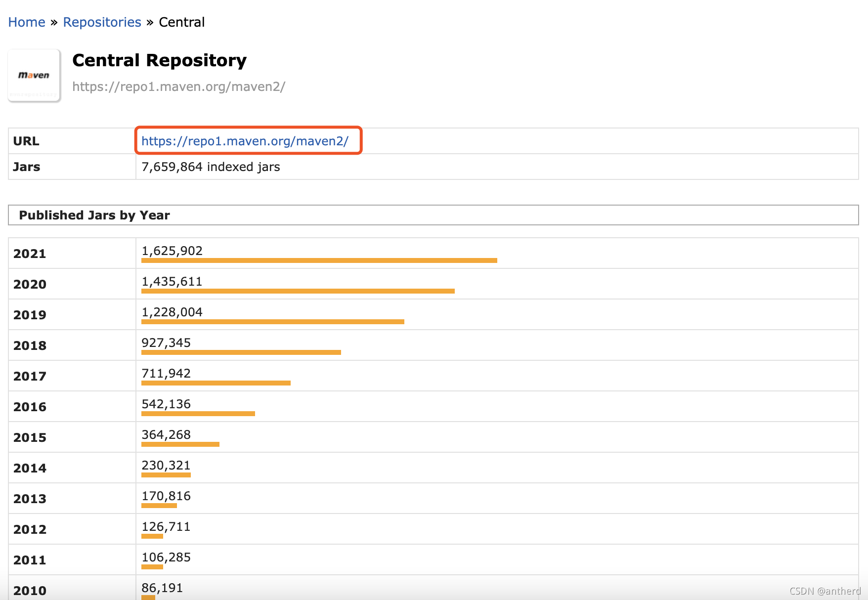Select the 1,625,902 jar count
This screenshot has width=868, height=600.
click(x=172, y=251)
